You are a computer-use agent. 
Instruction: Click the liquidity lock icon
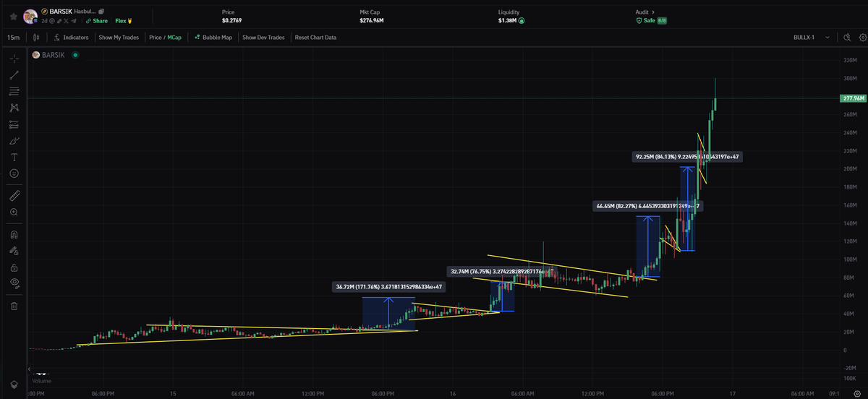[522, 21]
